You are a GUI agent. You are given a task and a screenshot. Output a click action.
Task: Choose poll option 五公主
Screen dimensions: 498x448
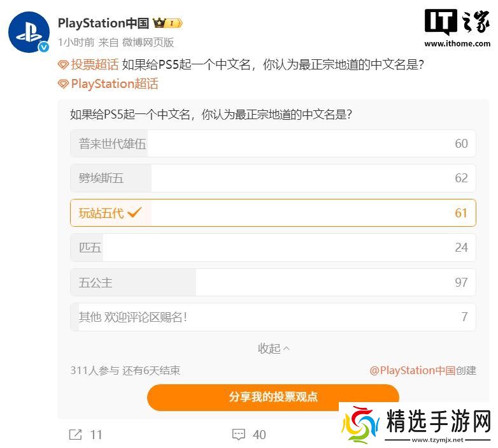273,282
